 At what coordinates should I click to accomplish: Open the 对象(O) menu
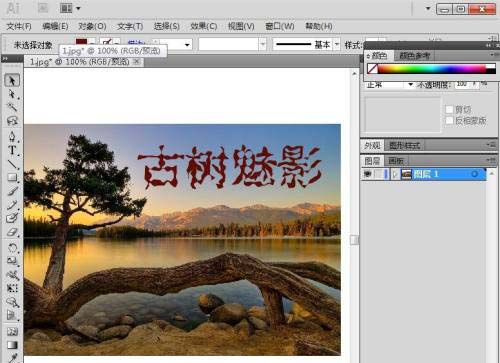tap(92, 26)
